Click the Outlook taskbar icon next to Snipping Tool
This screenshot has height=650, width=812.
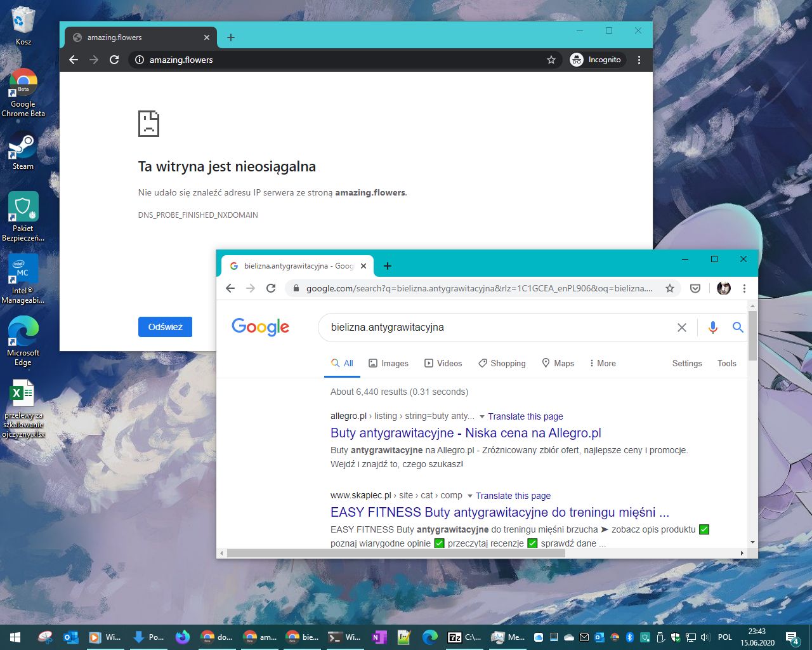pyautogui.click(x=70, y=637)
